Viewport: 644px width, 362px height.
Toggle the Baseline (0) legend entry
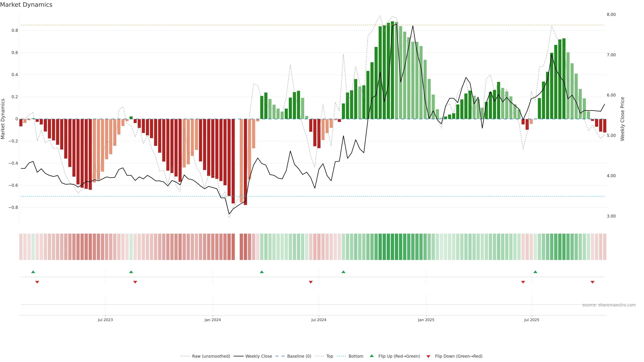[299, 356]
